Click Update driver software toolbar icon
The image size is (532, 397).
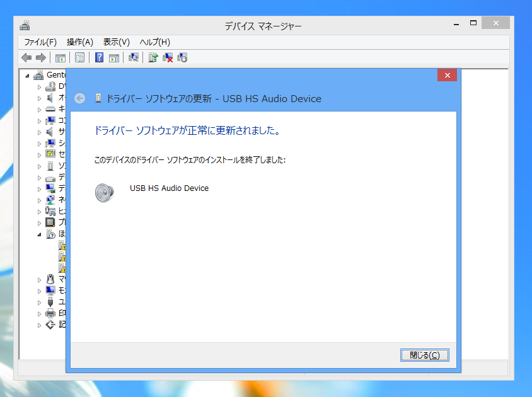(x=153, y=57)
